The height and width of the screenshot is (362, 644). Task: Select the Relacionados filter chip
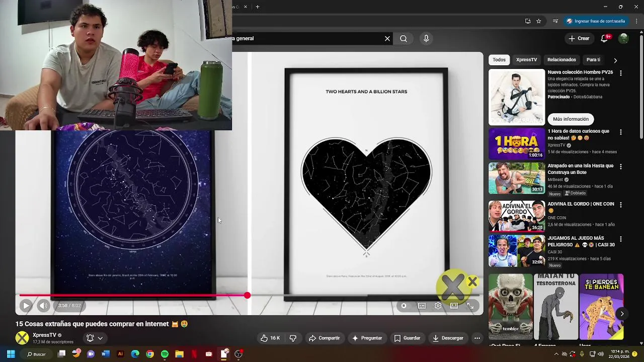(561, 60)
